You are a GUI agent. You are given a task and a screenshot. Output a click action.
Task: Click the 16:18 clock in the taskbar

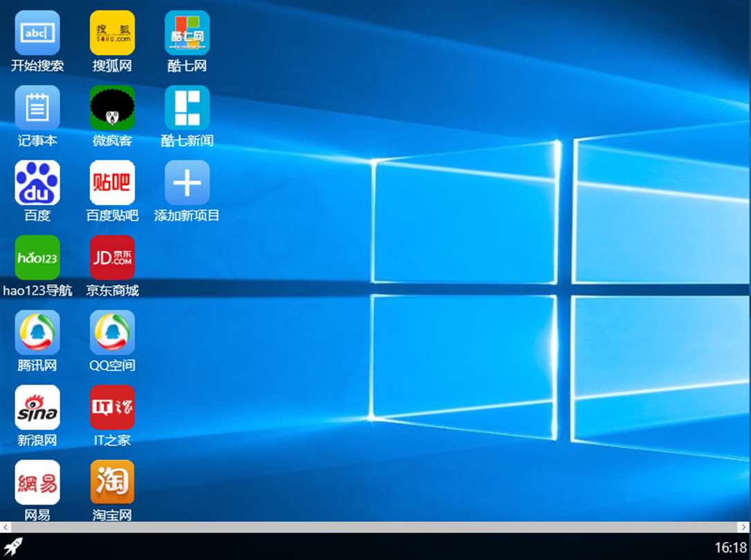coord(730,547)
